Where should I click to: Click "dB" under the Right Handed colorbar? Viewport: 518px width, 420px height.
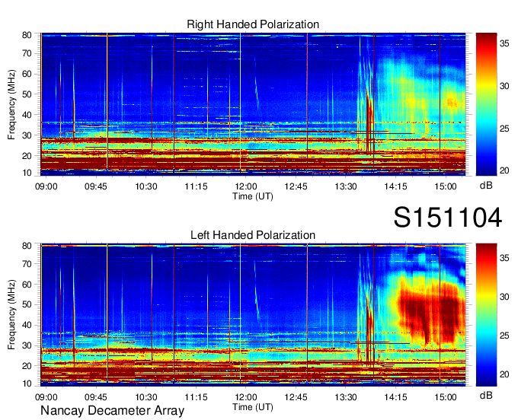pyautogui.click(x=486, y=186)
